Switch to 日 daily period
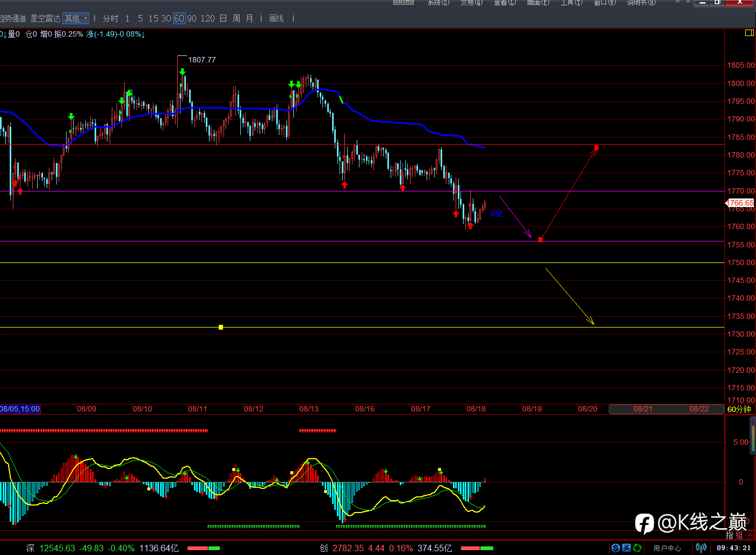The width and height of the screenshot is (756, 555). tap(223, 18)
